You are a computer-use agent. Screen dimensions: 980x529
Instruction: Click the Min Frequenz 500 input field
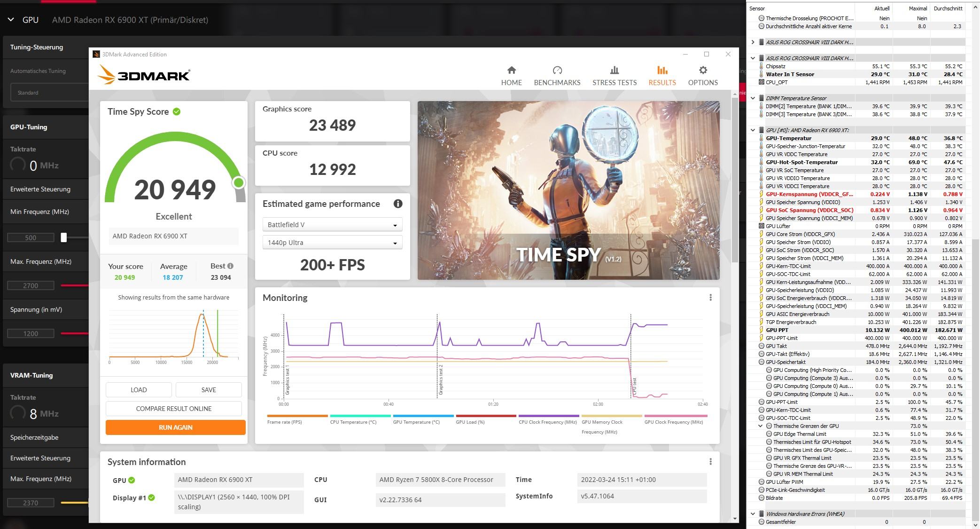[31, 237]
